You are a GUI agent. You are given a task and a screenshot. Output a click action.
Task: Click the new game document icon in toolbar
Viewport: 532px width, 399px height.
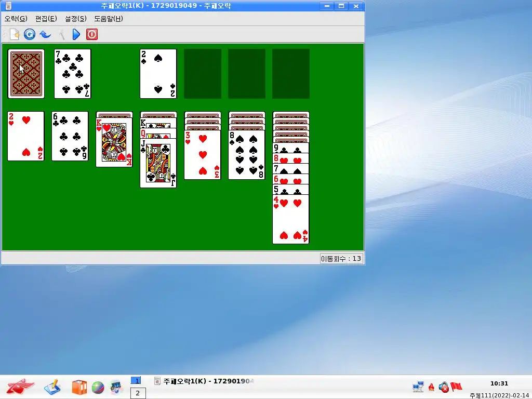[15, 34]
